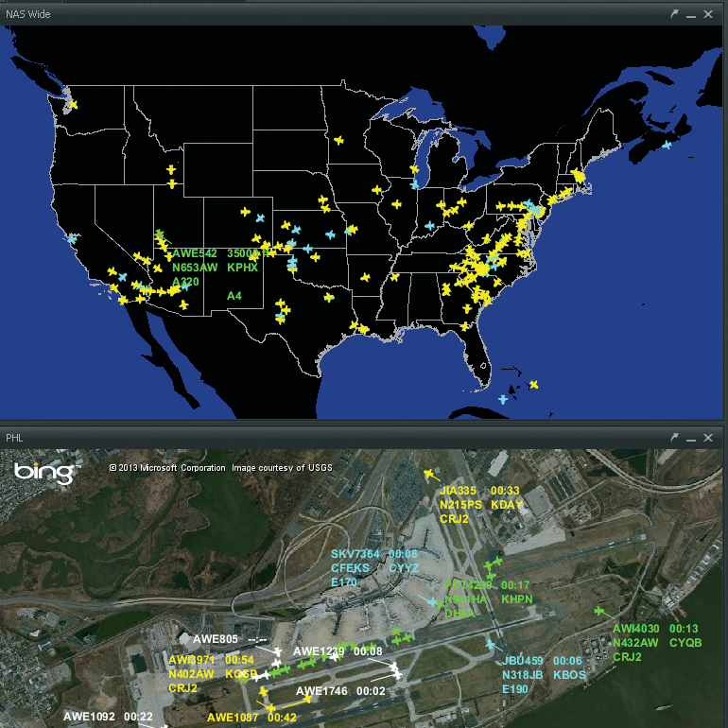Click the AWE1092 callsign label

[x=89, y=717]
